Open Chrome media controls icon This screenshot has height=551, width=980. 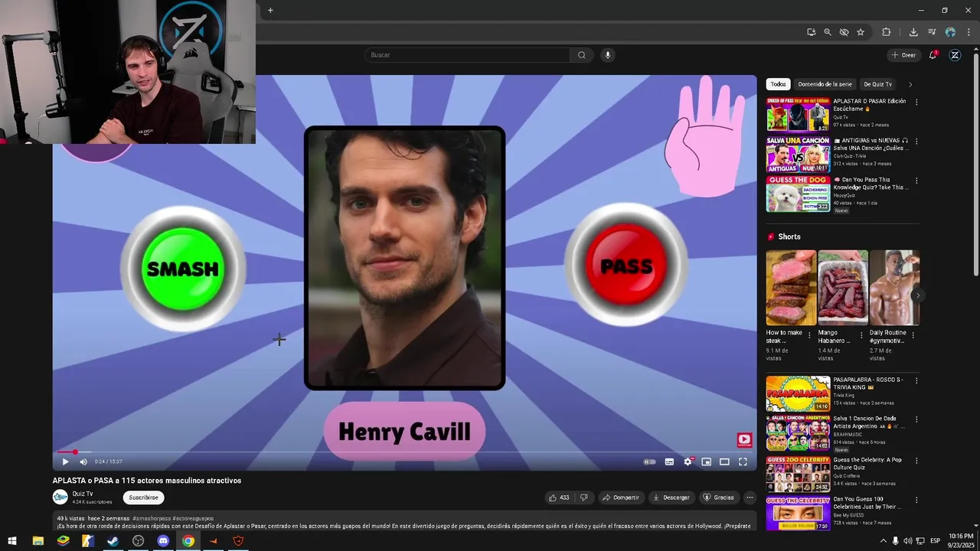tap(932, 32)
